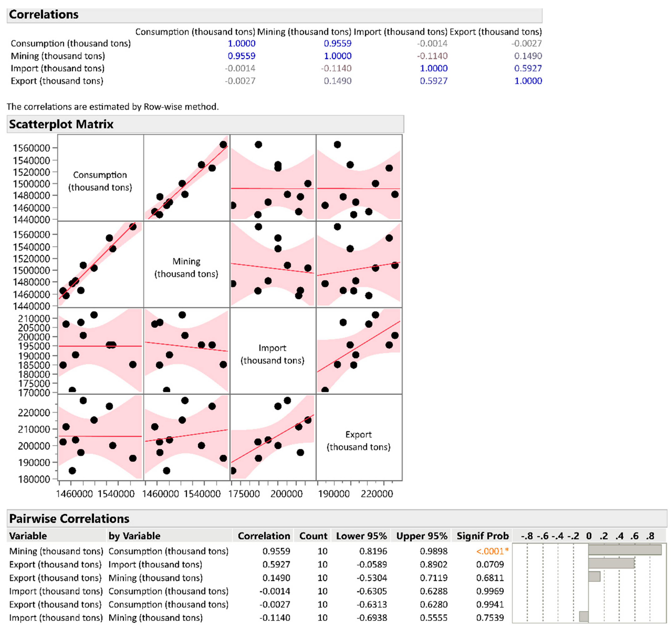Select the Upper 95% value 0.7119

(x=433, y=578)
